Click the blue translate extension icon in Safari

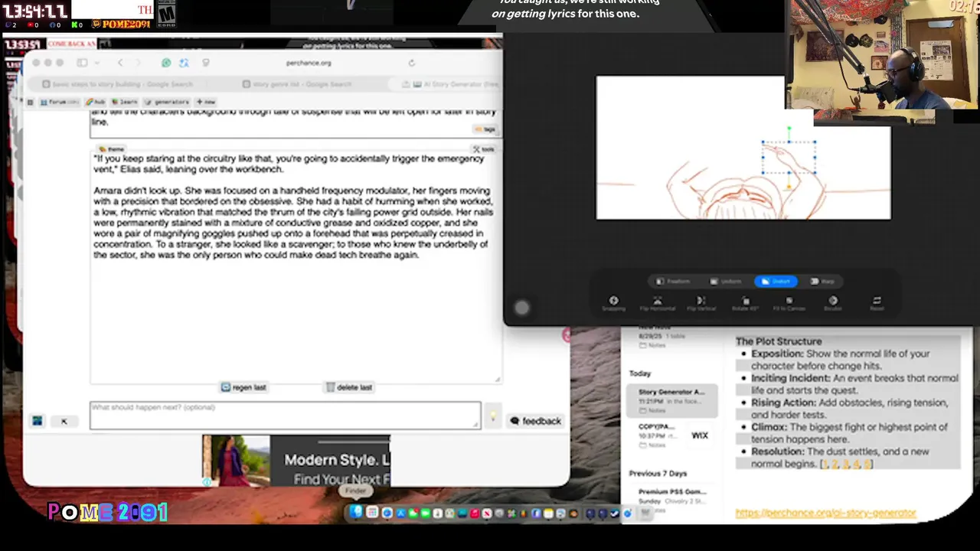185,63
